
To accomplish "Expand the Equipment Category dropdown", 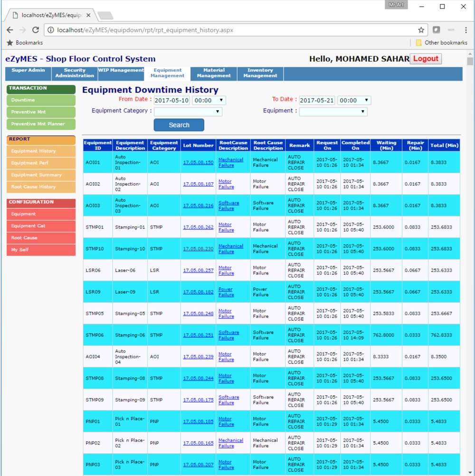I will 188,112.
